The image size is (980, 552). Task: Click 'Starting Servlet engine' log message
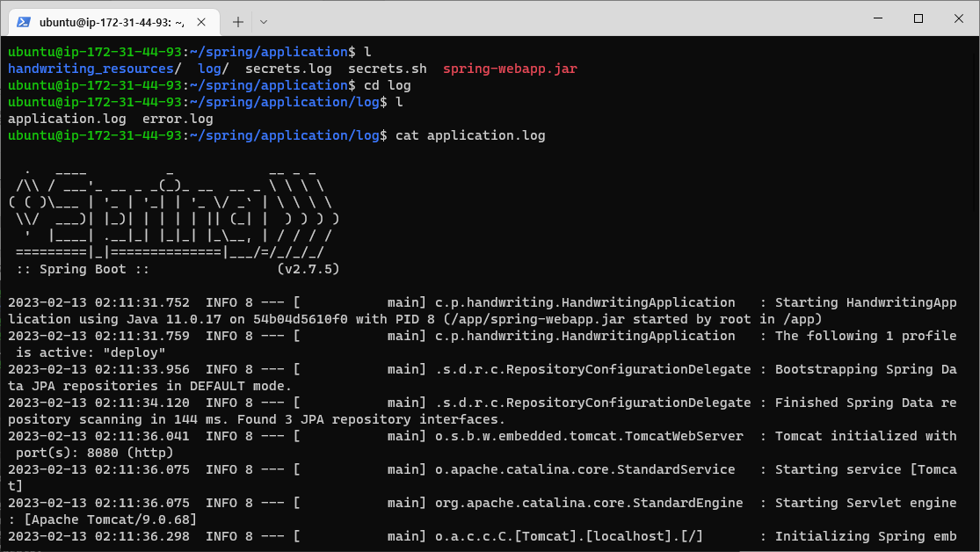(866, 504)
